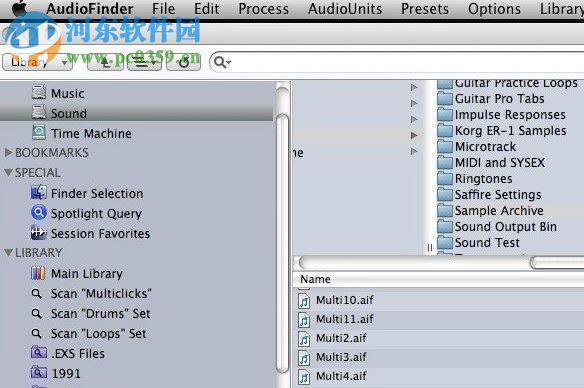Select the Sound drive icon
Image resolution: width=584 pixels, height=388 pixels.
(x=39, y=112)
